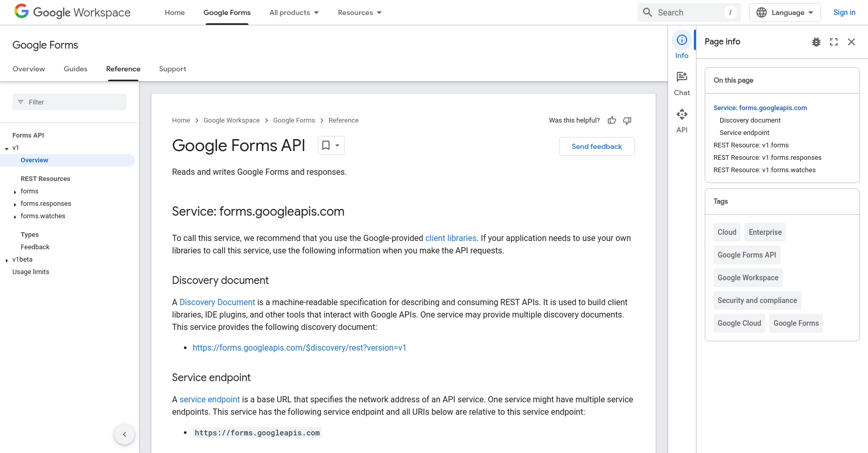Collapse the v1 tree section
868x453 pixels.
pos(7,148)
